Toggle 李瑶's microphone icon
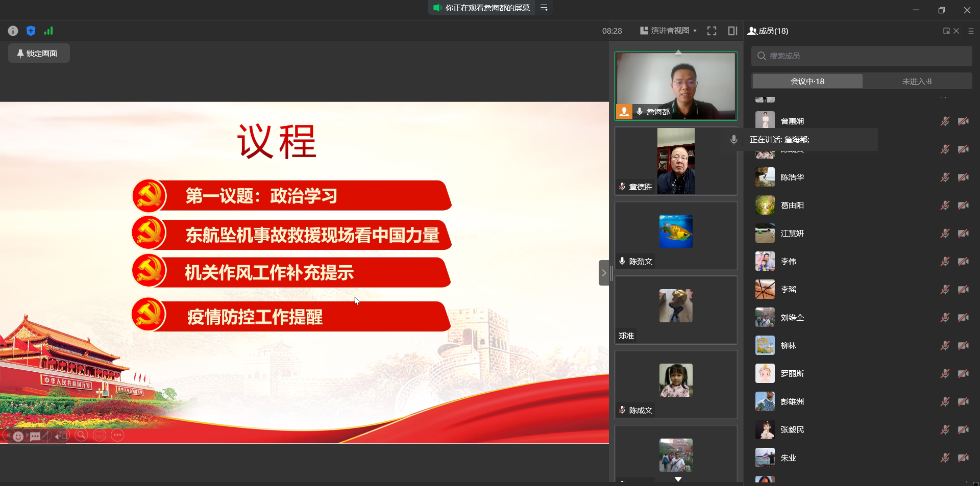The height and width of the screenshot is (486, 980). tap(945, 290)
